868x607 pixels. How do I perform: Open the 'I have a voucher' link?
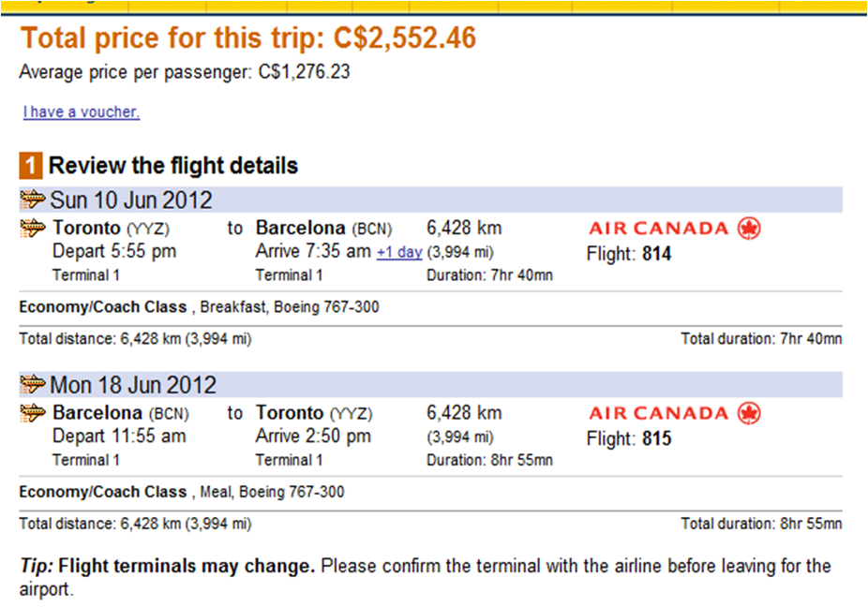(x=80, y=112)
